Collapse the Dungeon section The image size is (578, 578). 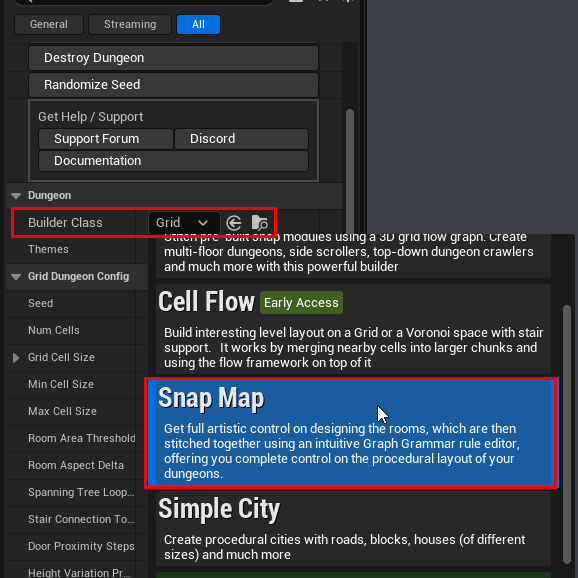tap(16, 196)
